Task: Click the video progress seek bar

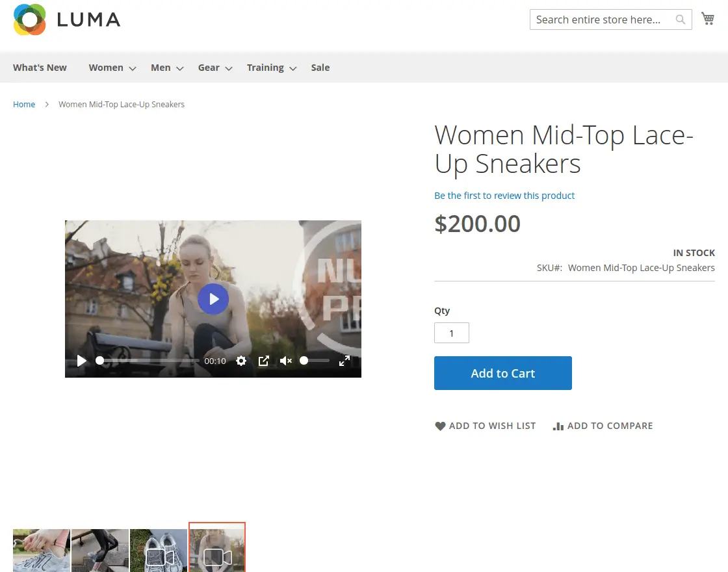Action: (x=149, y=361)
